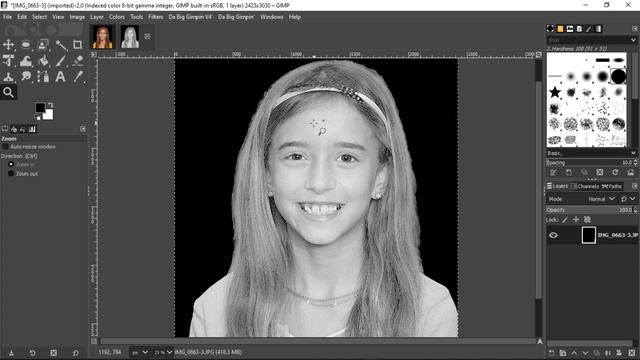Switch to the Paths tab
Image resolution: width=640 pixels, height=360 pixels.
(611, 186)
